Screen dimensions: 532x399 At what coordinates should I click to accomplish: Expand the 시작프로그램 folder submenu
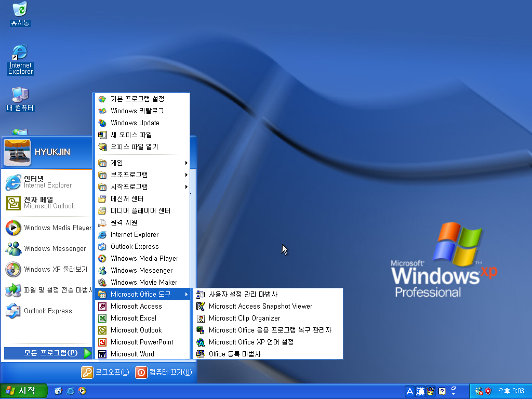pos(142,187)
